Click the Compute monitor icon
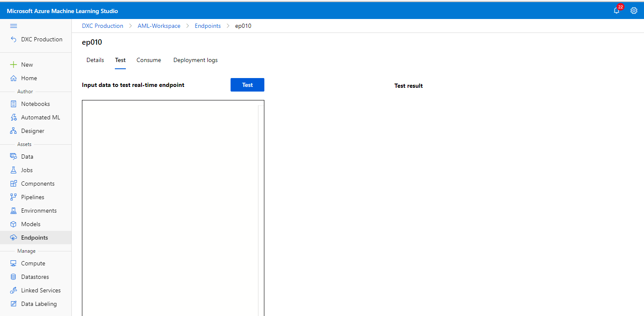Image resolution: width=644 pixels, height=316 pixels. [x=14, y=263]
